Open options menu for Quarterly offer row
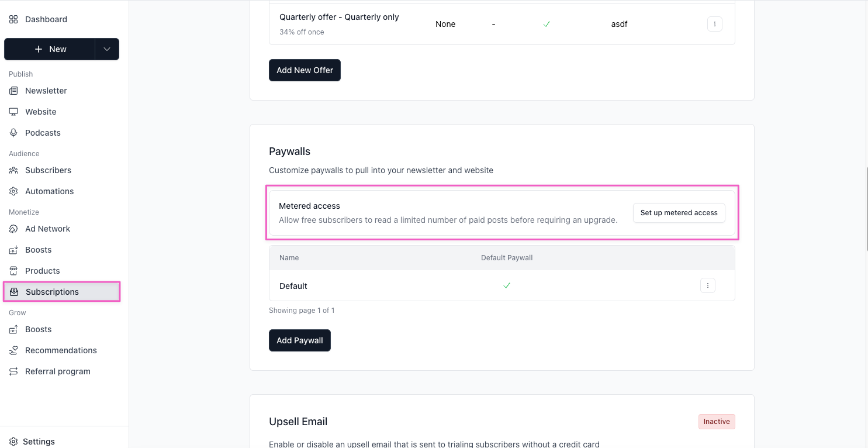The height and width of the screenshot is (448, 868). click(x=714, y=24)
